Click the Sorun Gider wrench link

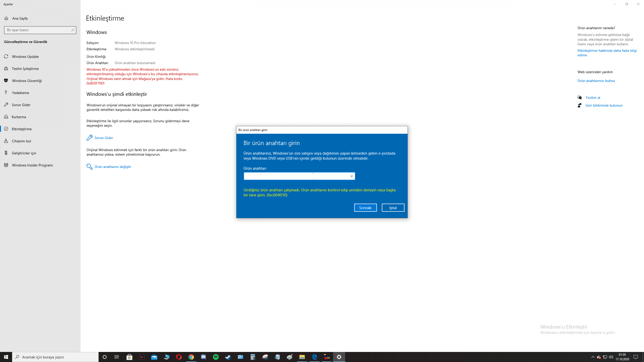103,138
